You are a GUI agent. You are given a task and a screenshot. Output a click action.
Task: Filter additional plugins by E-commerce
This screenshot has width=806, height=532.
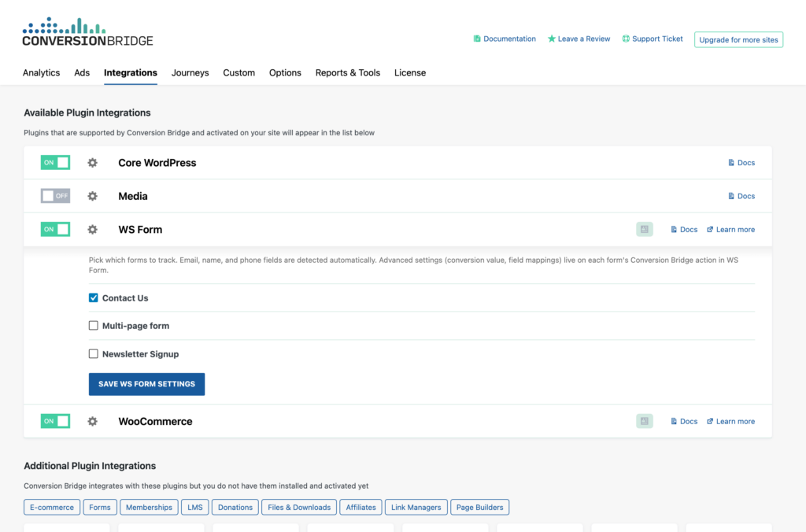pyautogui.click(x=52, y=508)
